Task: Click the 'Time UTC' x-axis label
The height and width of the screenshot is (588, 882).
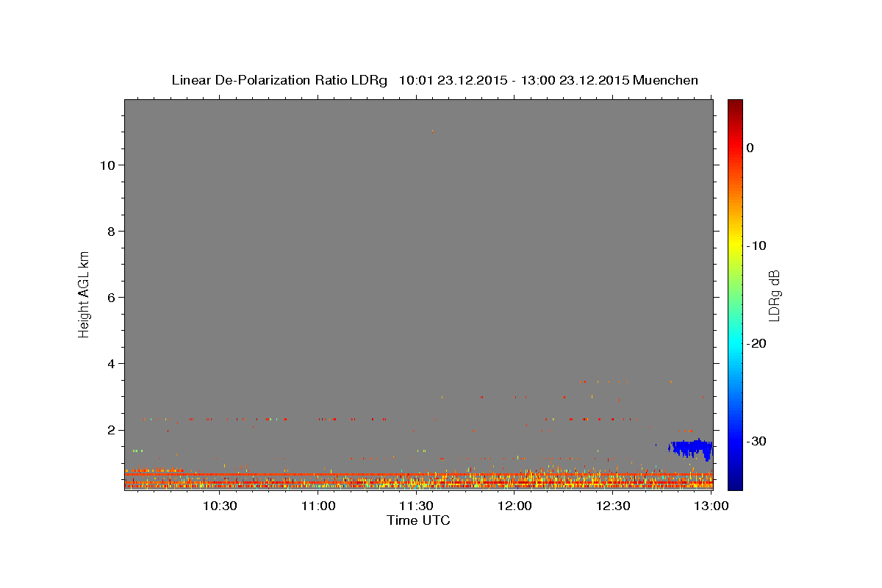Action: pos(418,520)
